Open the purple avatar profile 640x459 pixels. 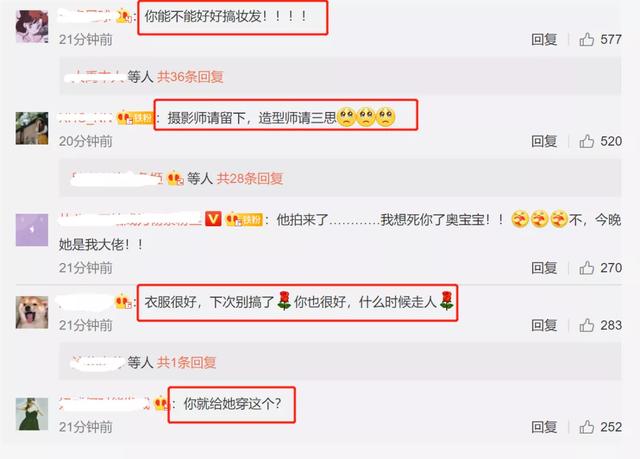pos(32,230)
